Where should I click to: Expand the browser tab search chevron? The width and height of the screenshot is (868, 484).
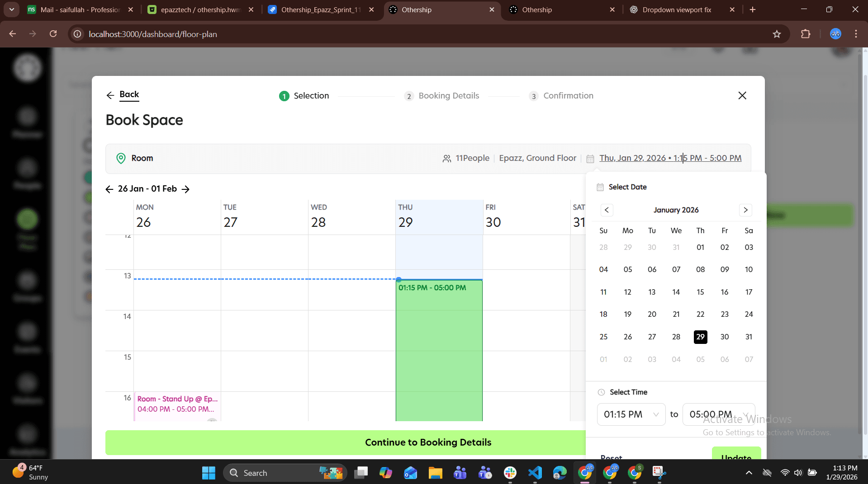pos(12,9)
